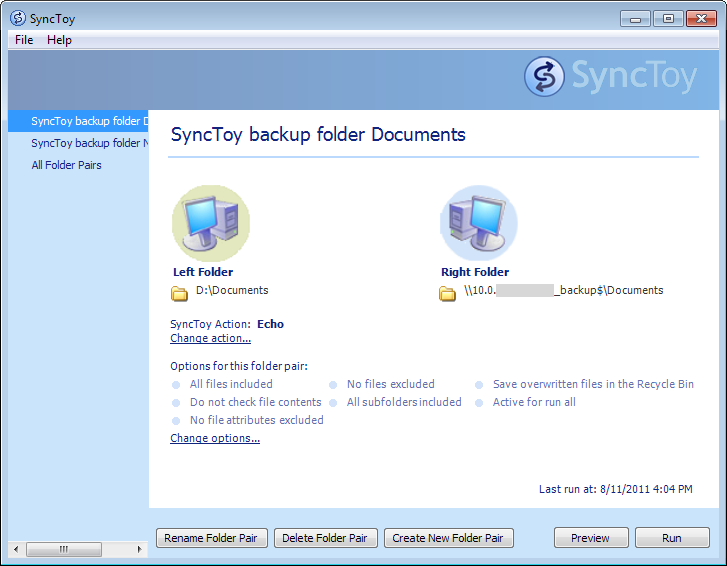Click the 'Right Folder' label
The height and width of the screenshot is (566, 727).
[475, 272]
